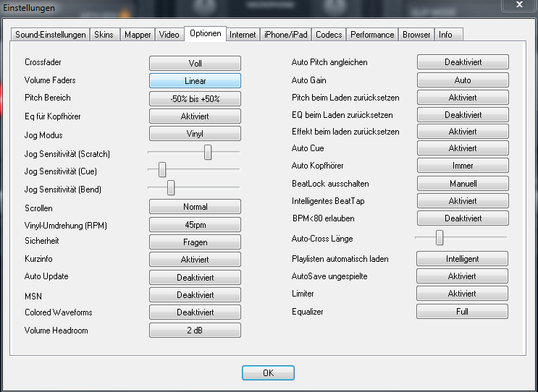
Task: Click the OK button
Action: 268,373
